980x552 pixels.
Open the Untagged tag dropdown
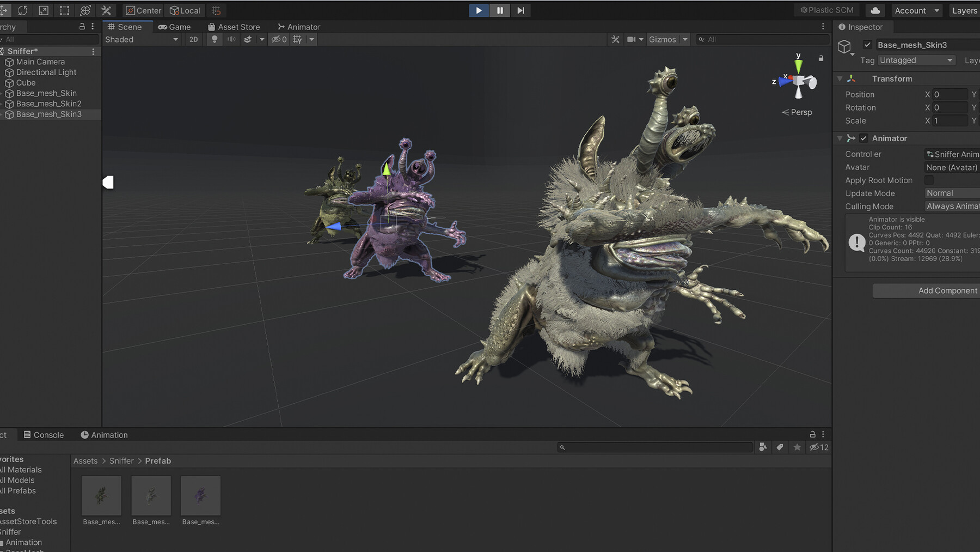pyautogui.click(x=916, y=60)
